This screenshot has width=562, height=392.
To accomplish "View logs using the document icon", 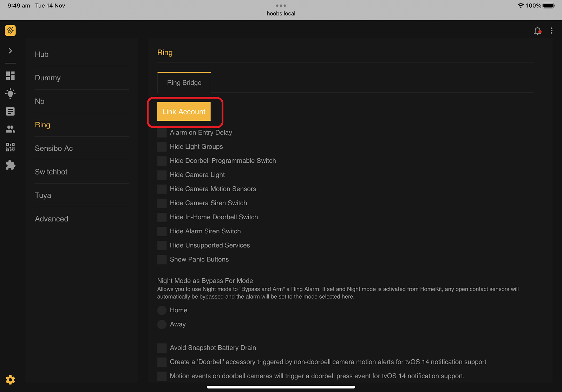I will pyautogui.click(x=10, y=111).
